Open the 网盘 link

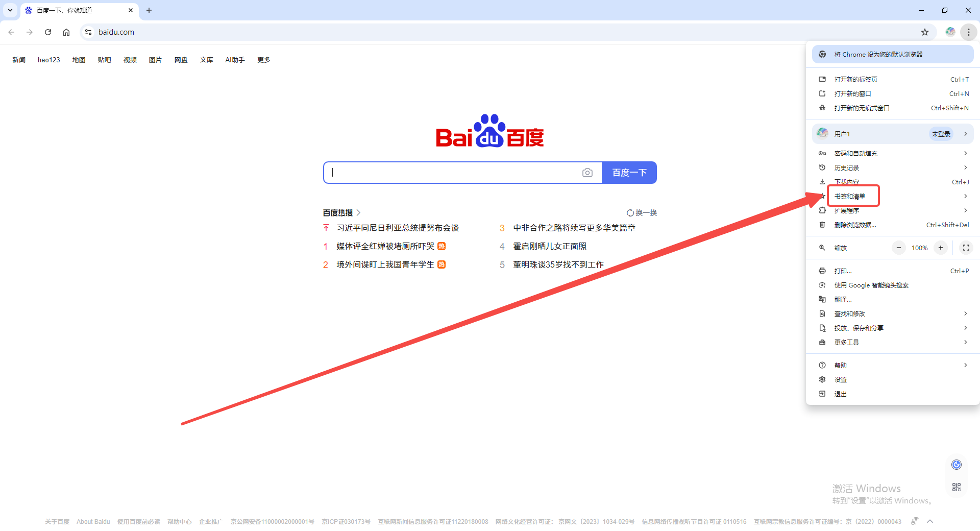tap(181, 60)
